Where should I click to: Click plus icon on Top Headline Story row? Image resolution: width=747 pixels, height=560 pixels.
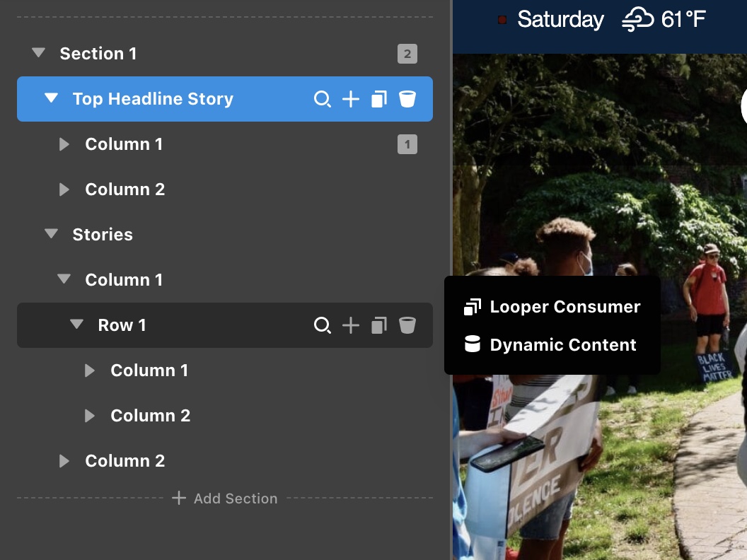point(351,99)
